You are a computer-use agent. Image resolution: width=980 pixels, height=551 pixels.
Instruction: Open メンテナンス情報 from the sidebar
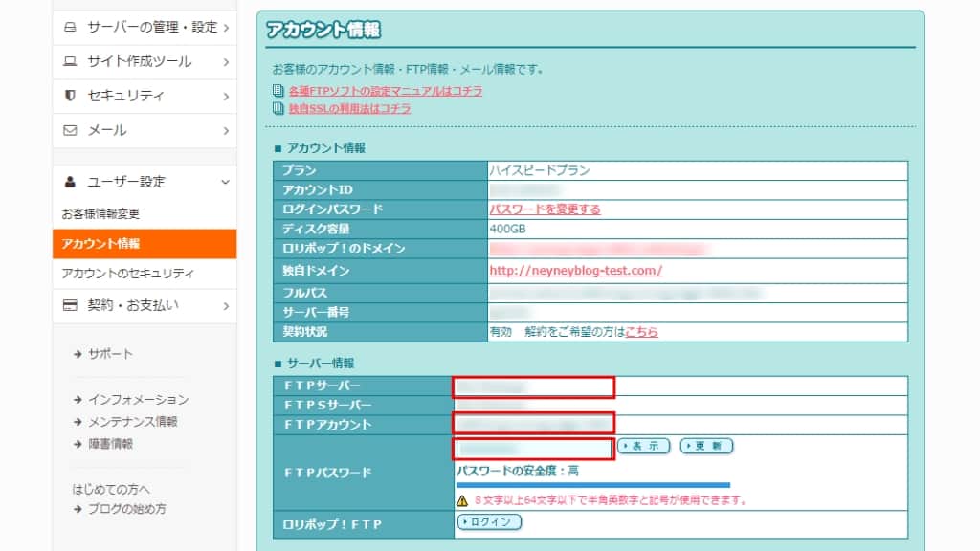click(x=132, y=422)
